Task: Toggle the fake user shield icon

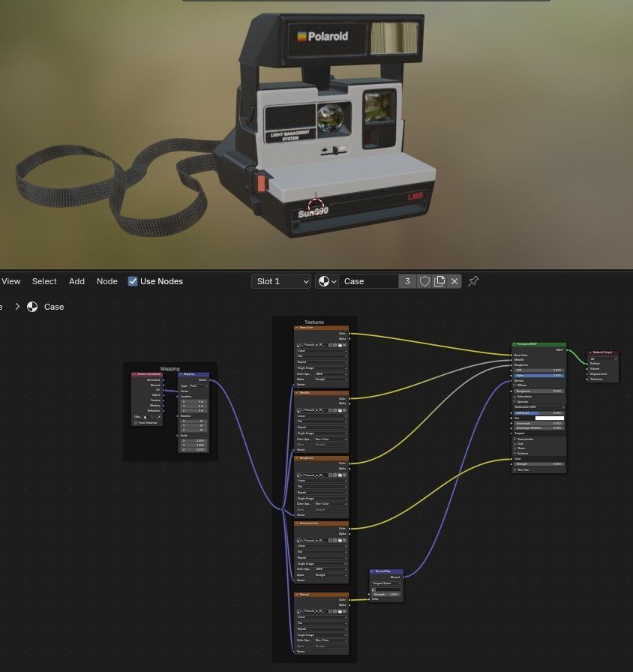Action: click(x=424, y=281)
